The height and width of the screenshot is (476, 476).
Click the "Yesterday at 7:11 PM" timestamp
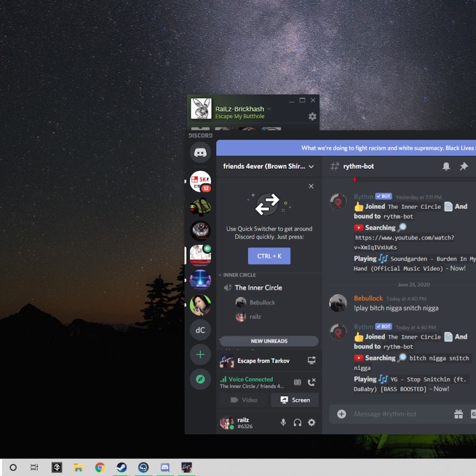tap(419, 197)
